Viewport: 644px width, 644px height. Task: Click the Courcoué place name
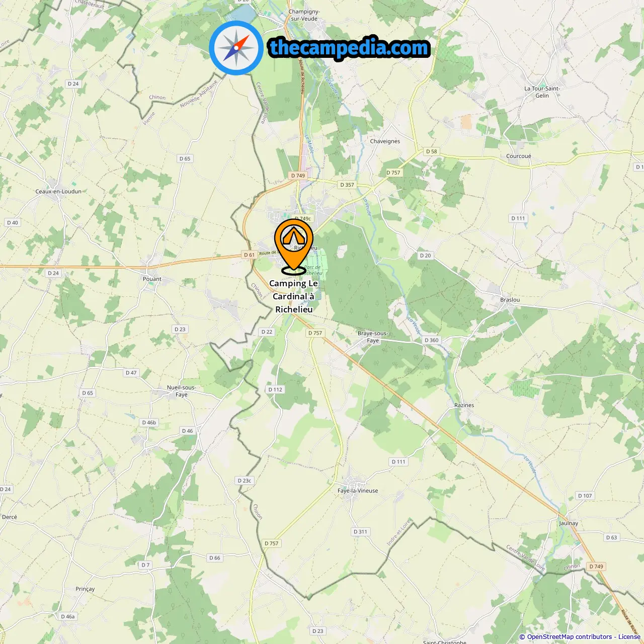[x=519, y=156]
